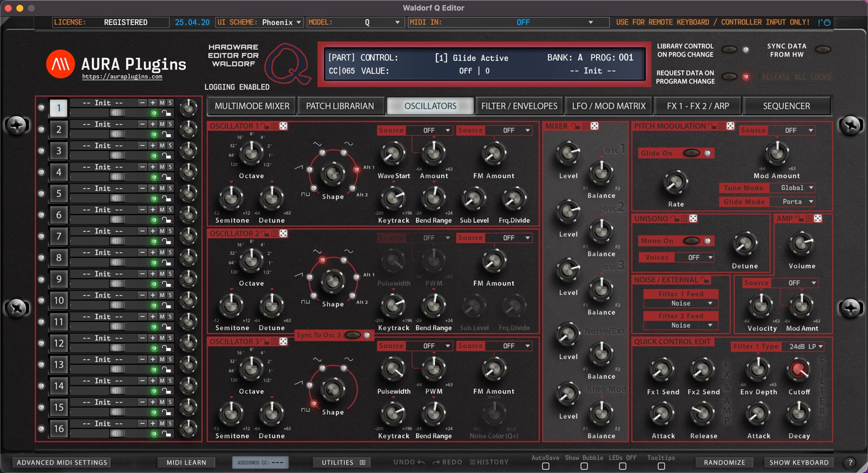Mute part 3 with its M button
This screenshot has width=868, height=473.
[x=162, y=146]
